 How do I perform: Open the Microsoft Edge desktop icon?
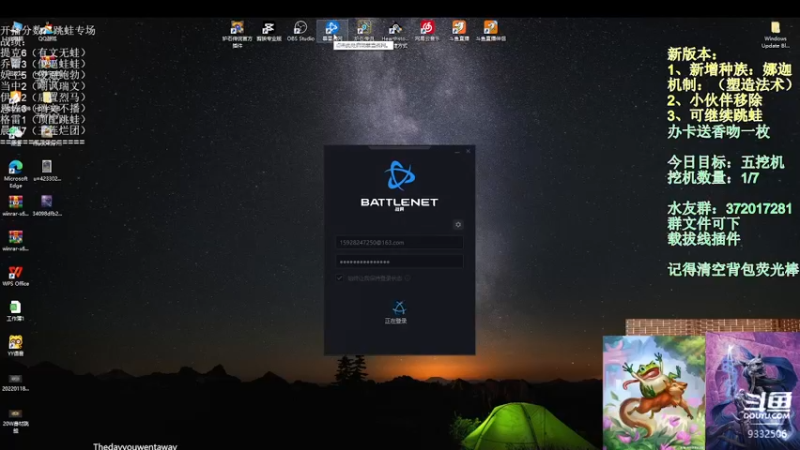click(x=15, y=174)
